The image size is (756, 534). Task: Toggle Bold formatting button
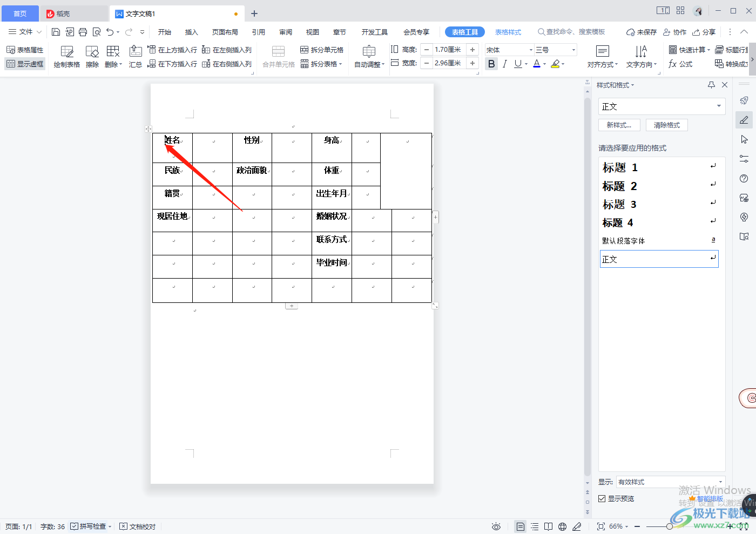pos(491,64)
